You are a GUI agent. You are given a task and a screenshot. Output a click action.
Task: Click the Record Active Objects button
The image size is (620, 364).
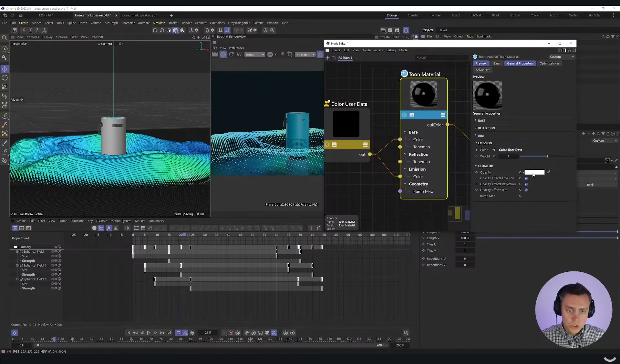coord(224,333)
